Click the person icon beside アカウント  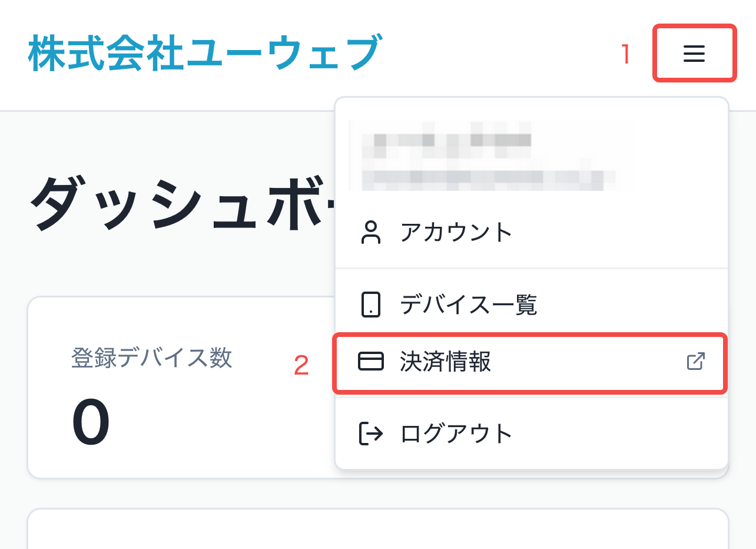(371, 233)
